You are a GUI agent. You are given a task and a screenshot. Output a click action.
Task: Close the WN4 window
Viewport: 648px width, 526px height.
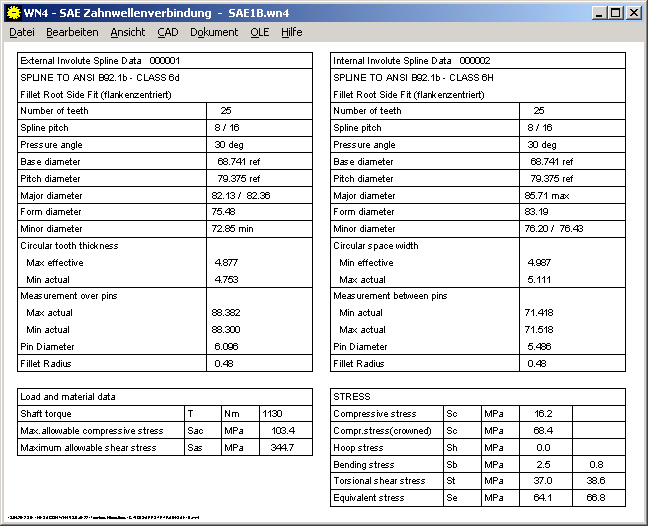pyautogui.click(x=634, y=13)
